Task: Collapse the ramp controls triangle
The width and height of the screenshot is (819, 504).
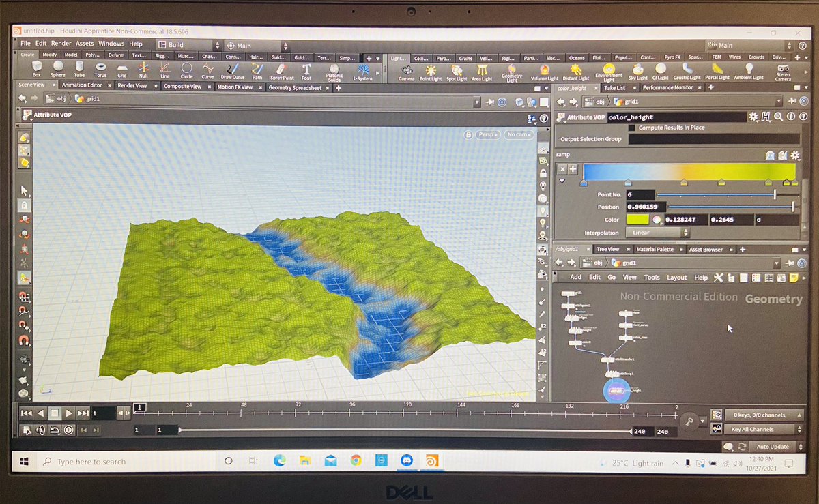Action: point(562,181)
